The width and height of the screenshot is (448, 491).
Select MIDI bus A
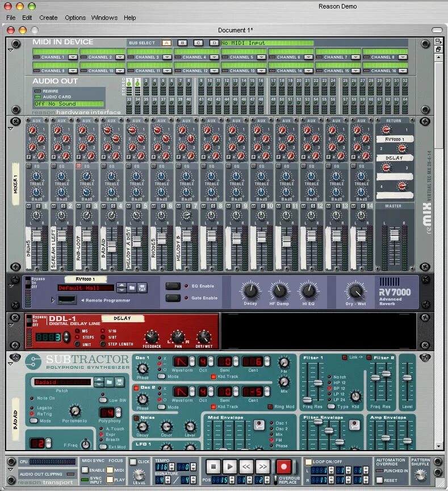click(167, 43)
